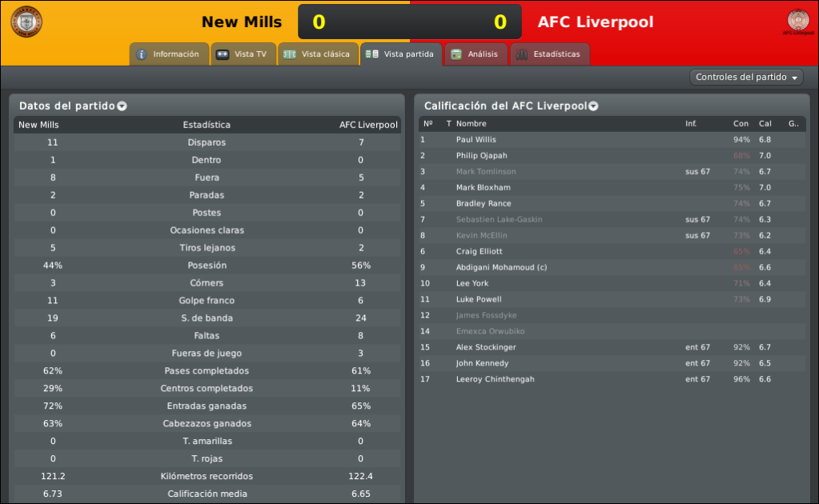Switch to the Análisis tab
819x504 pixels.
tap(476, 54)
